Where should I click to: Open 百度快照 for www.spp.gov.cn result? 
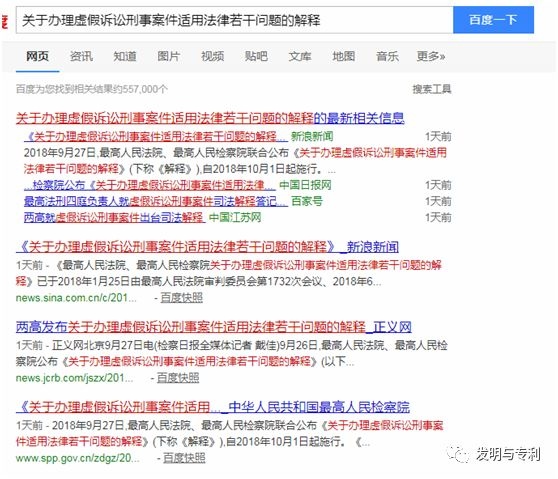point(184,458)
